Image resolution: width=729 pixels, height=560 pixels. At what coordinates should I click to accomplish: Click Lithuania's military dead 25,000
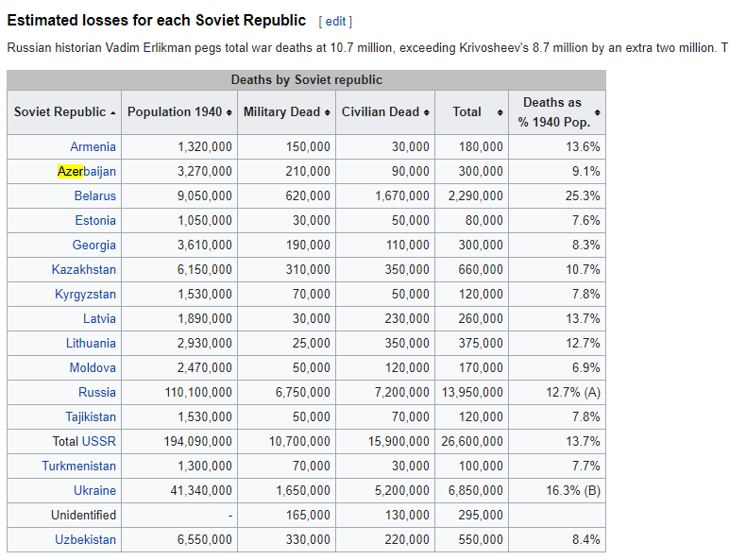(311, 343)
